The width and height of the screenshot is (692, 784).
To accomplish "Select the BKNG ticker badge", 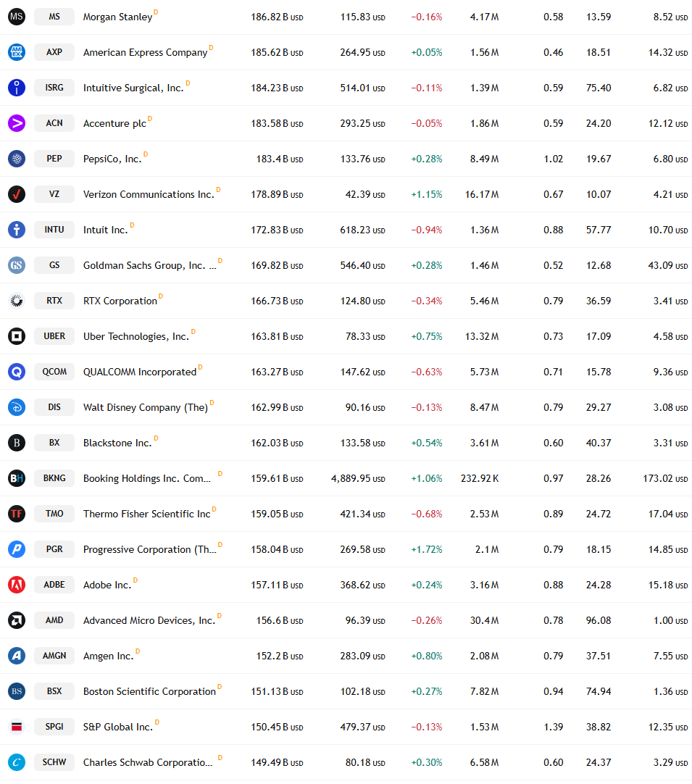I will 54,478.
